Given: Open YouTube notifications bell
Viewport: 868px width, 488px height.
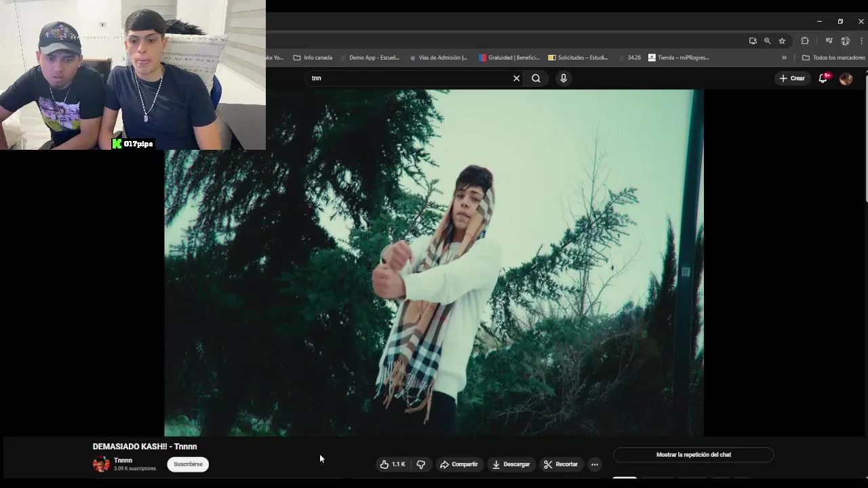Looking at the screenshot, I should point(823,78).
